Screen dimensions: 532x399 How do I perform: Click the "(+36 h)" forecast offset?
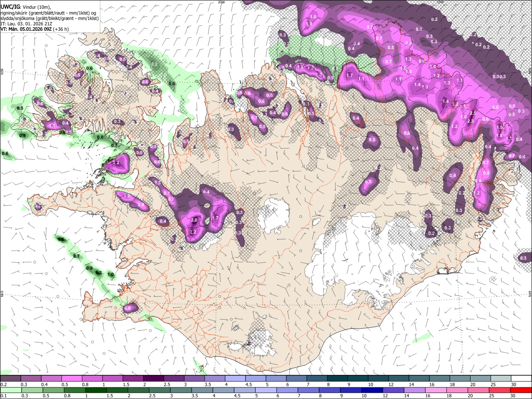[61, 29]
